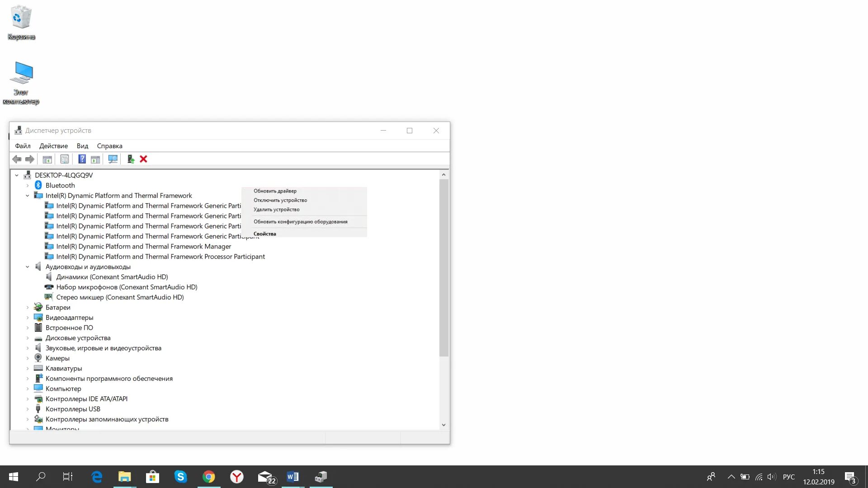Image resolution: width=868 pixels, height=488 pixels.
Task: Select Свойства in the context menu
Action: [264, 234]
